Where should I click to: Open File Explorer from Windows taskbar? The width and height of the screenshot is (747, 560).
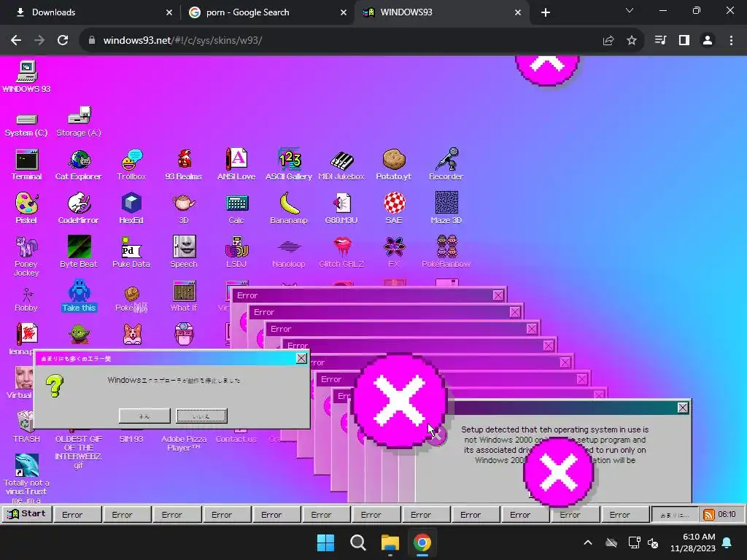pos(390,542)
